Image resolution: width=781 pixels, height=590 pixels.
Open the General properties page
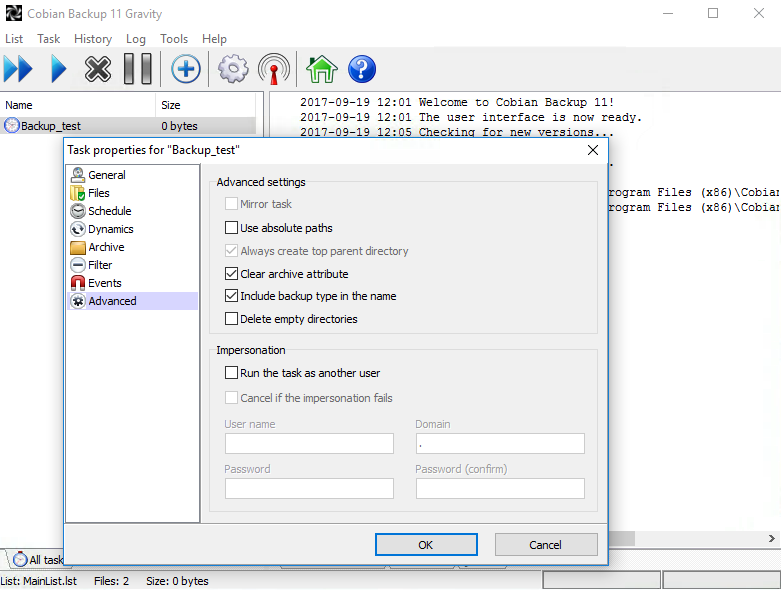tap(107, 175)
